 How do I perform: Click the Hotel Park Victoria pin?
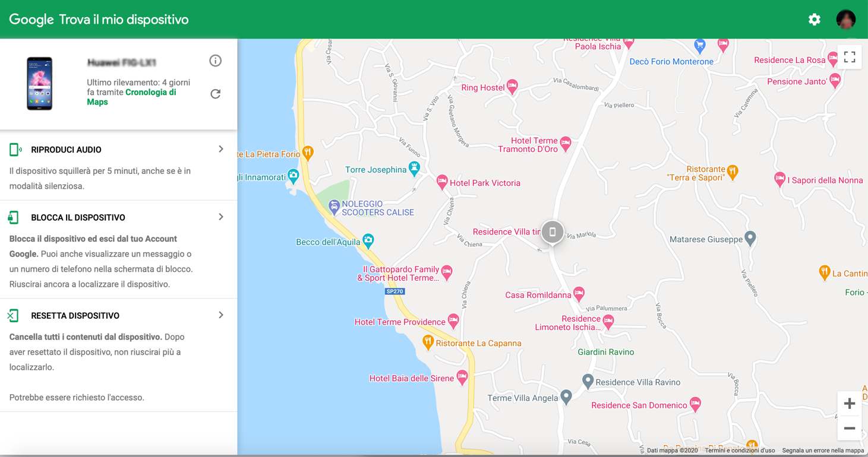[x=441, y=182]
